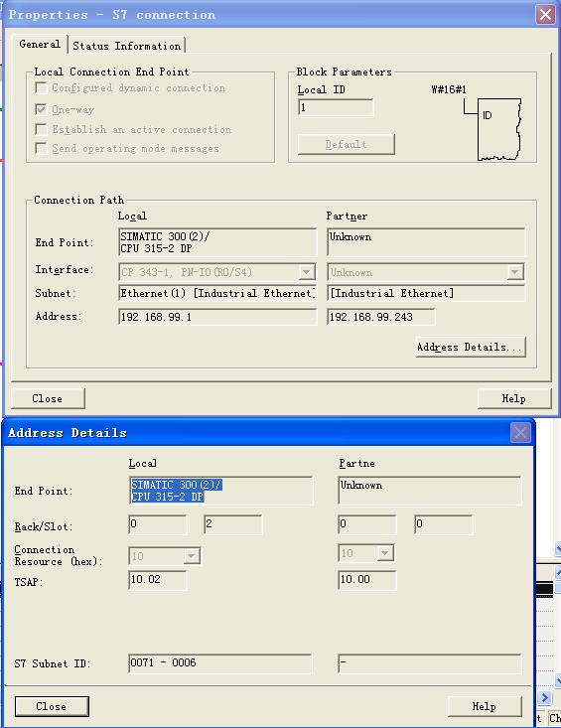Expand the partner Interface Unknown dropdown
561x728 pixels.
click(x=514, y=272)
